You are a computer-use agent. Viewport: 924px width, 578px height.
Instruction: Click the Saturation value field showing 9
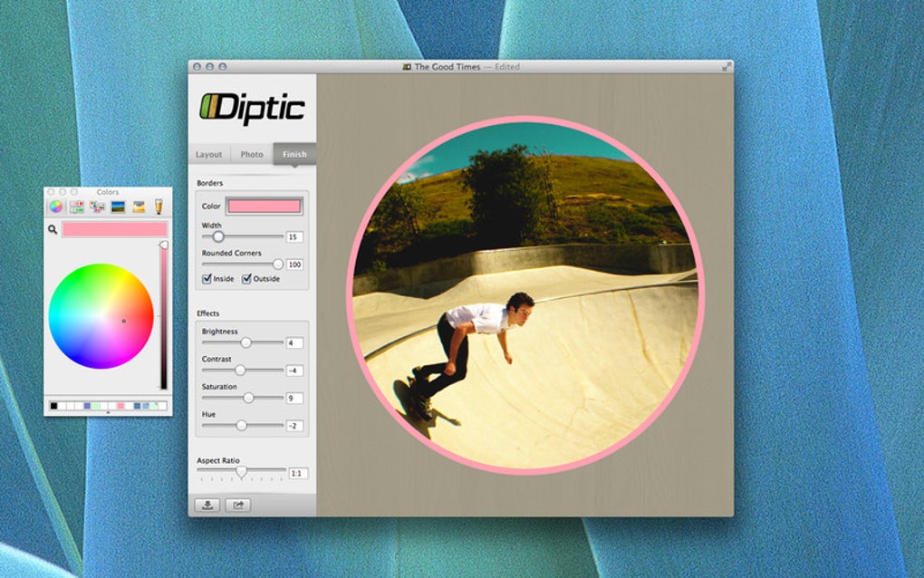(x=294, y=399)
